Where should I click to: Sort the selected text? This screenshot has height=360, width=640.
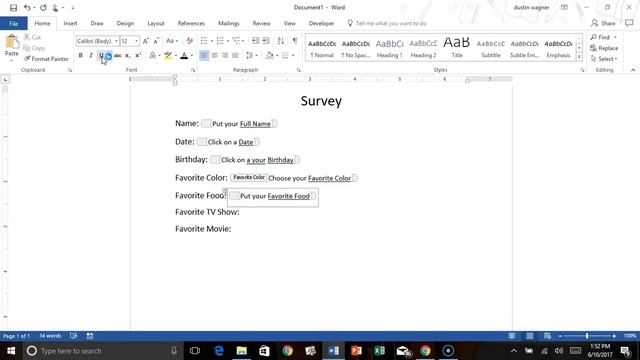[280, 41]
